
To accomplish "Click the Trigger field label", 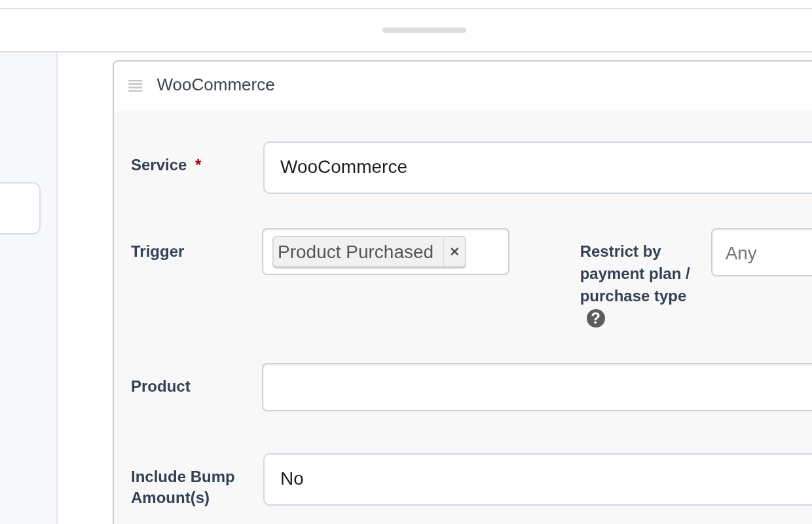I will pyautogui.click(x=157, y=252).
